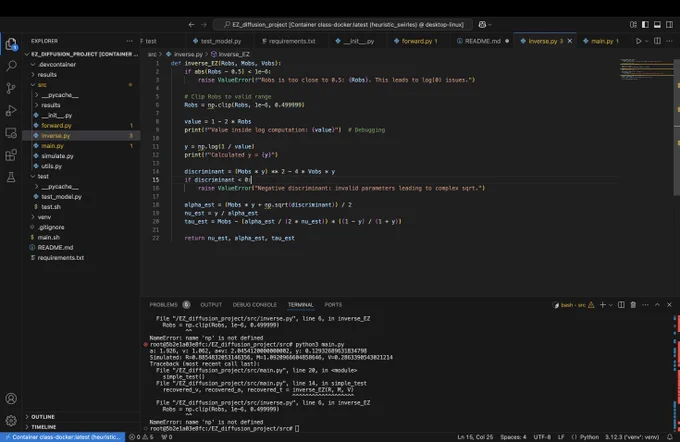Open the Testing flask view
Screen dimensions: 680x442
pos(11,177)
